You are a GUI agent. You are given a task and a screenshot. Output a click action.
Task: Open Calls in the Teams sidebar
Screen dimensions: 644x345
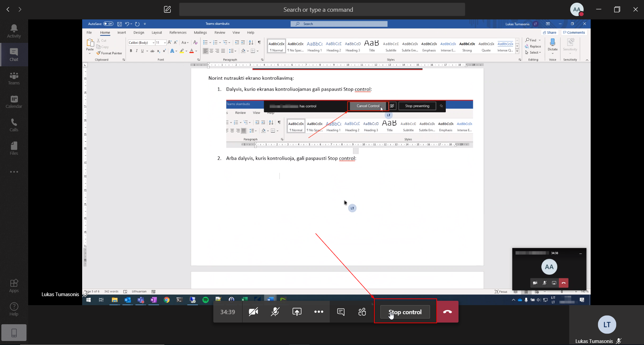click(x=14, y=125)
